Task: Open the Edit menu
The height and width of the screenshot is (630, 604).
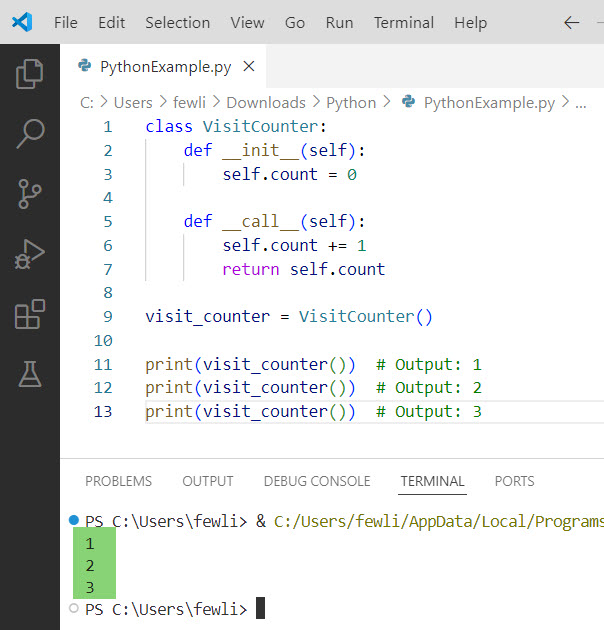Action: point(111,22)
